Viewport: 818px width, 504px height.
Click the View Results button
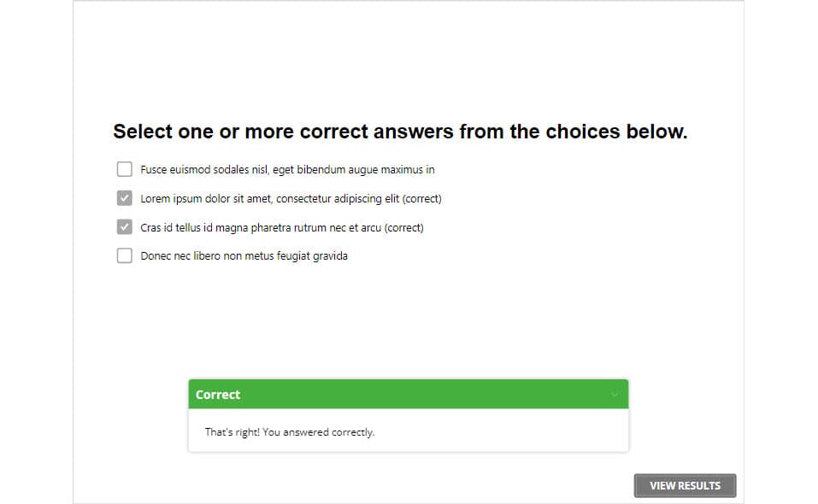click(x=685, y=485)
